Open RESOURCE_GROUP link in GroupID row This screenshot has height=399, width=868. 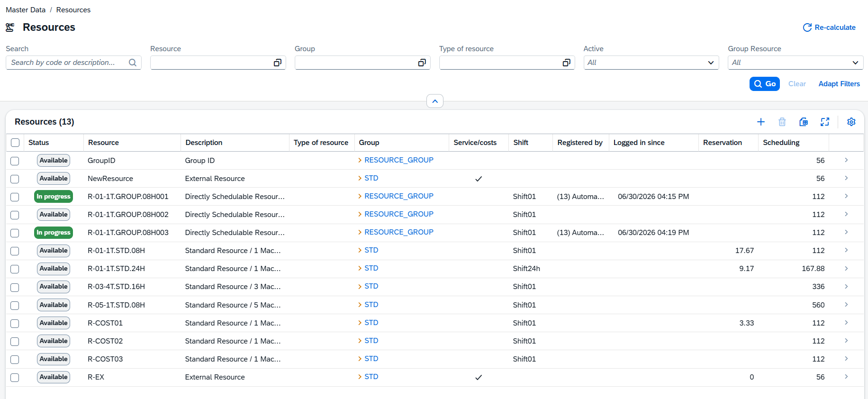(399, 160)
